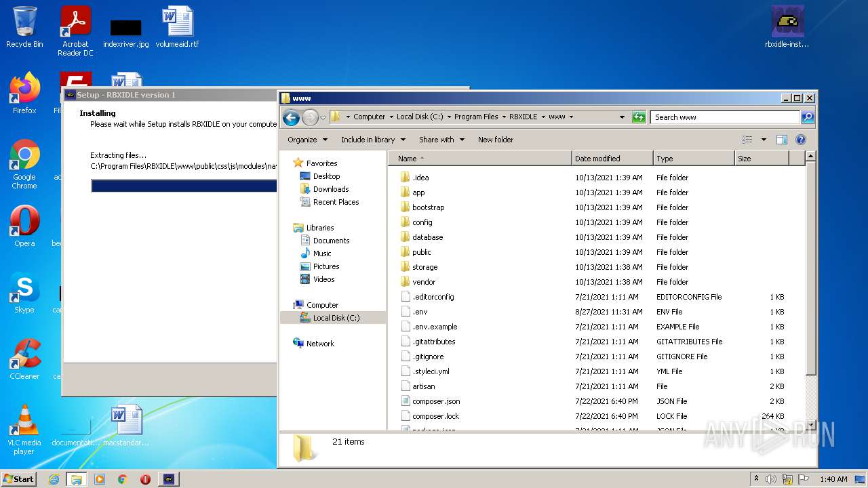The image size is (868, 488).
Task: Launch Google Chrome from desktop
Action: [x=24, y=164]
